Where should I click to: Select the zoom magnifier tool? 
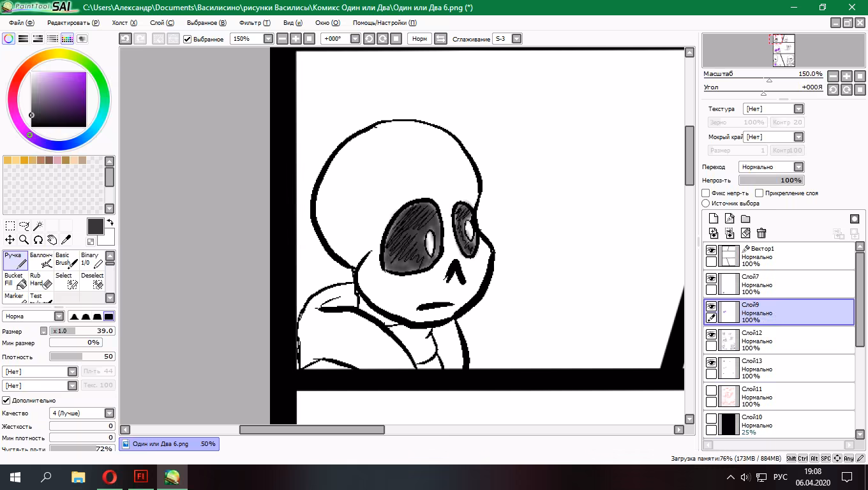24,240
